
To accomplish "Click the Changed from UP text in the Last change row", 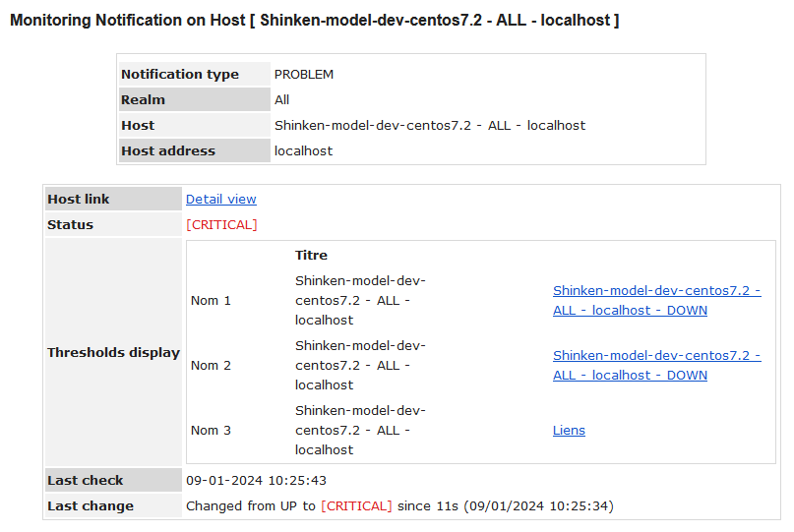I will coord(251,505).
